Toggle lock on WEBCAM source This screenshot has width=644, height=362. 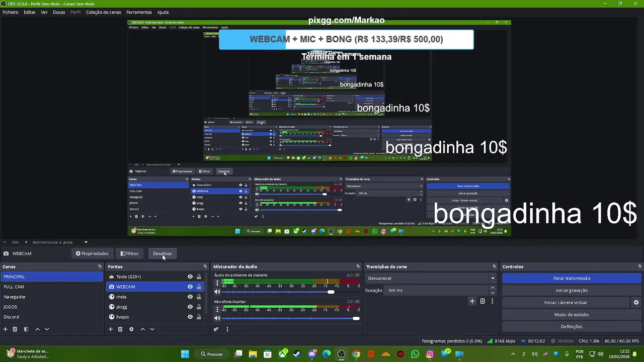pos(199,287)
